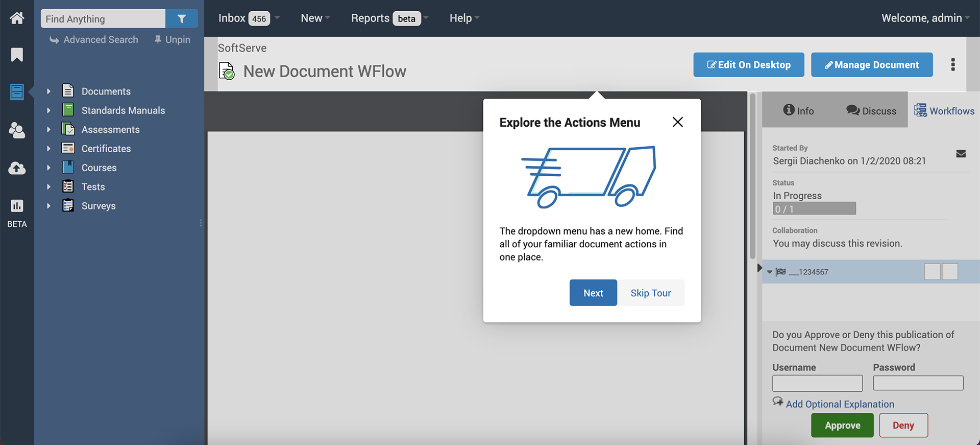Image resolution: width=980 pixels, height=445 pixels.
Task: Collapse the __1234567 workflow step
Action: (x=769, y=272)
